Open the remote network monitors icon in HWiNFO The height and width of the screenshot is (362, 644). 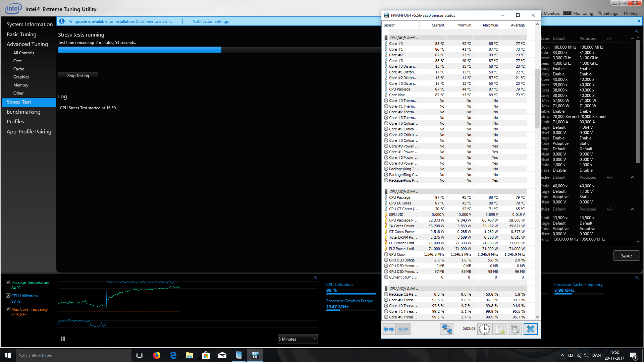447,329
